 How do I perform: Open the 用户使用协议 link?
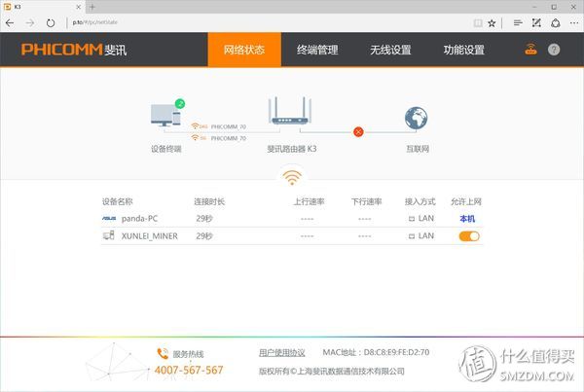click(x=282, y=352)
